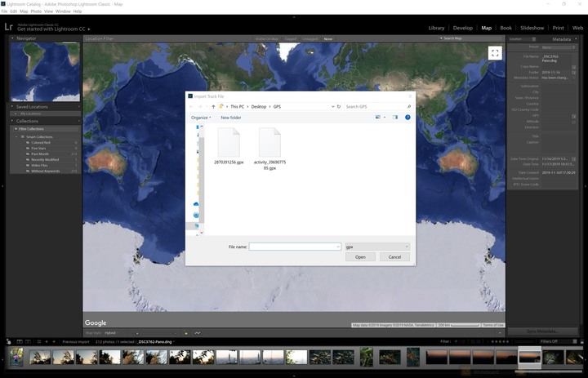Click the Open button
The height and width of the screenshot is (378, 588).
pyautogui.click(x=360, y=257)
